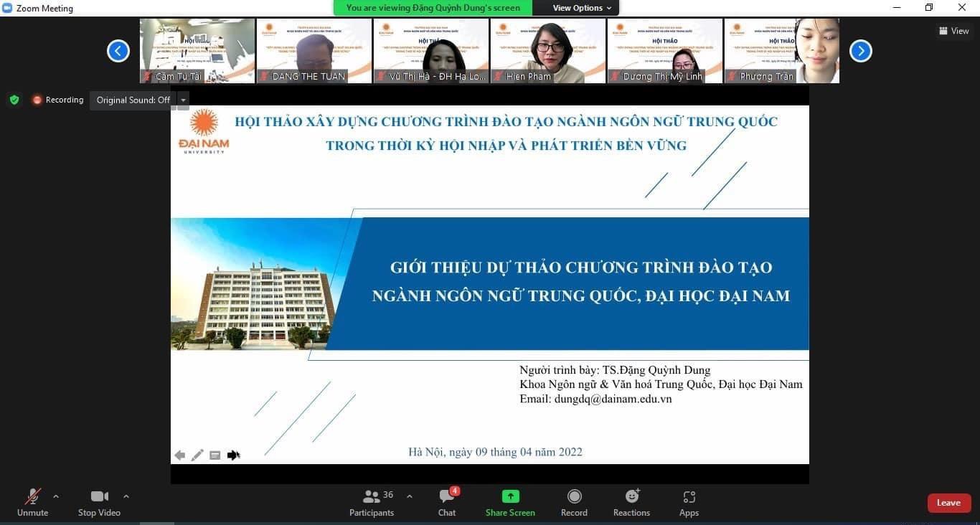Select Hien Pham video thumbnail
The image size is (980, 525).
(548, 51)
